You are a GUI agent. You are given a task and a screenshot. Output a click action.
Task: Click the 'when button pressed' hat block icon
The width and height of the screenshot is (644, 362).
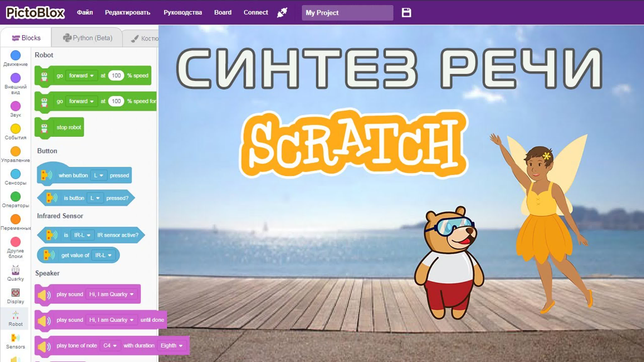(x=47, y=175)
